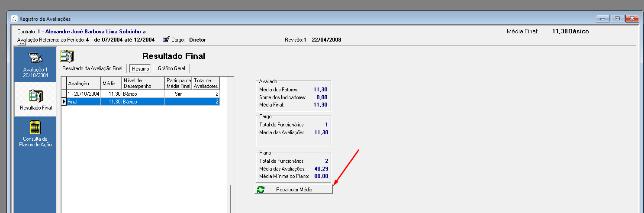
Task: Click the Nível de Desempenho column header
Action: coord(143,83)
